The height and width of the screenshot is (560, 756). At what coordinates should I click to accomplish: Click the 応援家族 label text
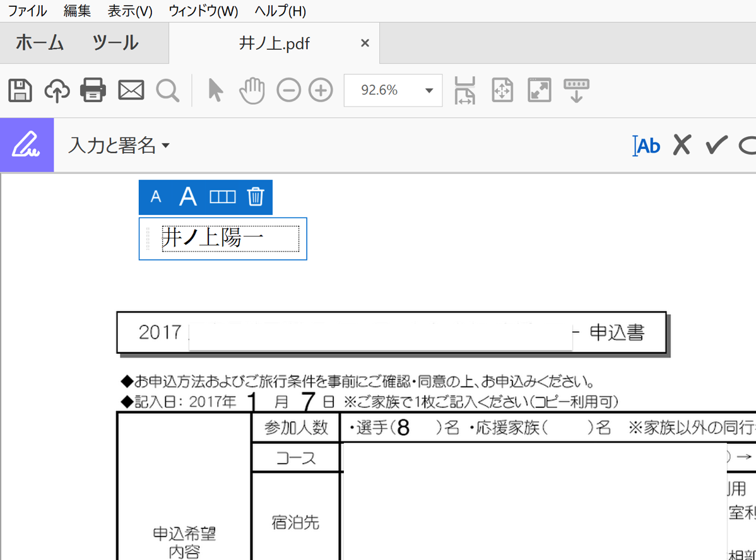point(507,428)
